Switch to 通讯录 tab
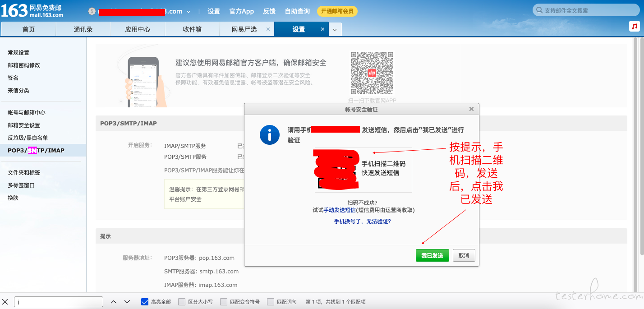644x309 pixels. click(83, 29)
